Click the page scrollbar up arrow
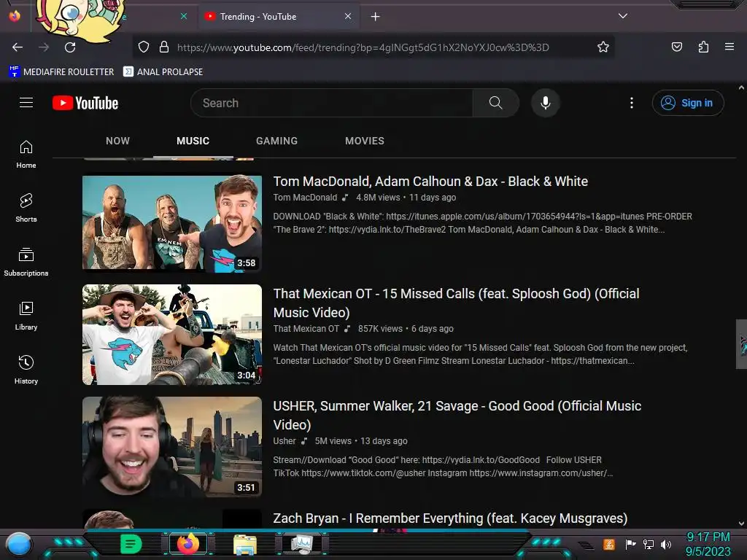The height and width of the screenshot is (560, 747). 741,87
